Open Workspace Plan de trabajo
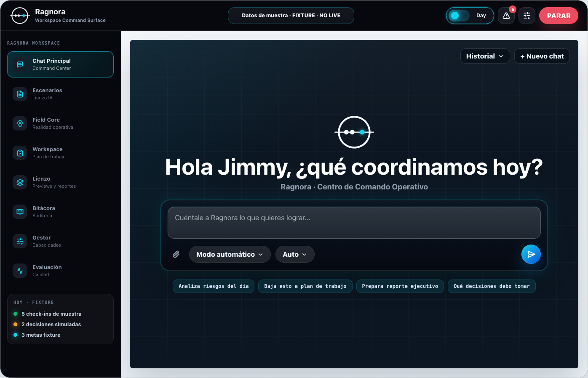 click(x=61, y=153)
